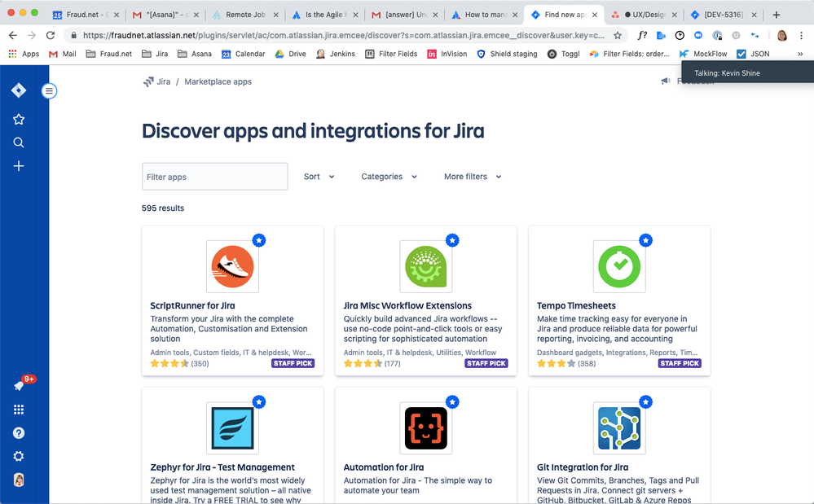Open the Toggl bookmark

(x=564, y=54)
